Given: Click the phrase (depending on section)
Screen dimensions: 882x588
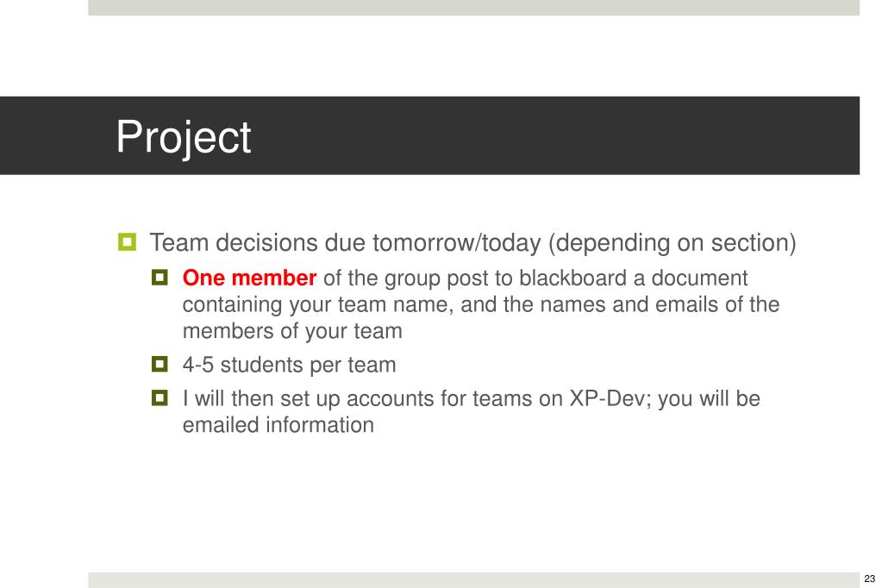Looking at the screenshot, I should (x=672, y=243).
